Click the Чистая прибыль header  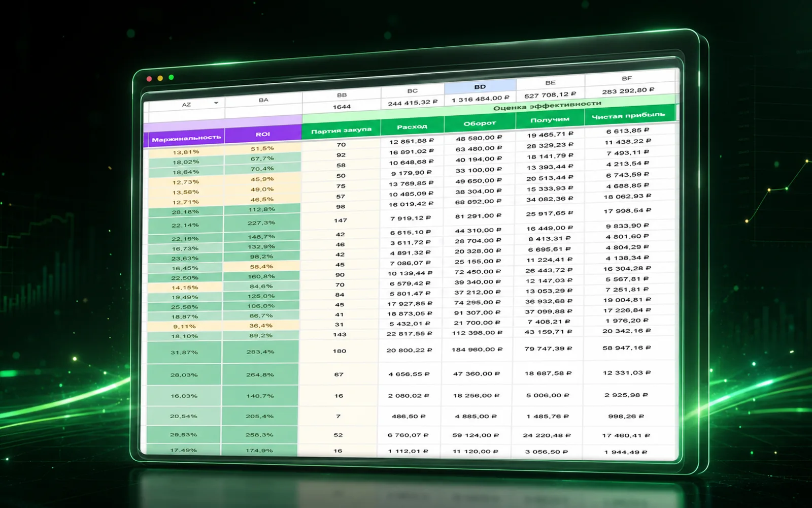[628, 116]
